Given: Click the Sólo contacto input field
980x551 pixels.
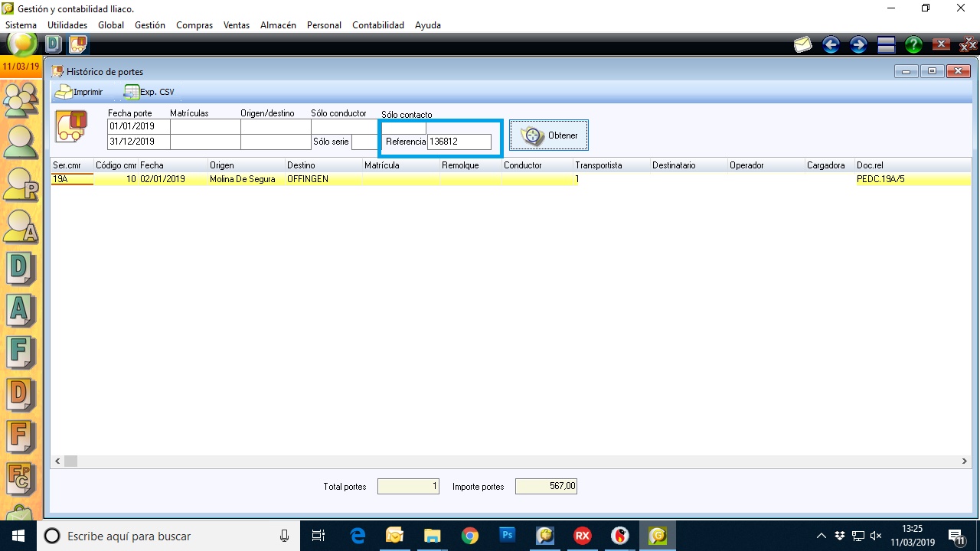Looking at the screenshot, I should click(x=405, y=126).
